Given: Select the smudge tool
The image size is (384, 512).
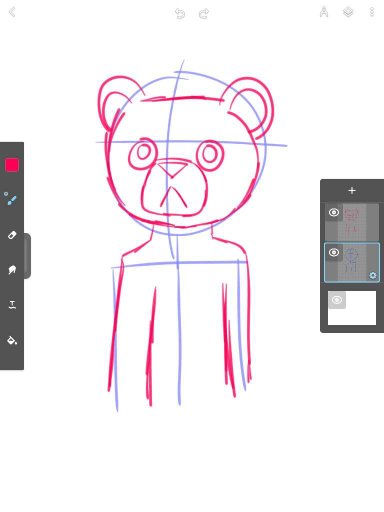Looking at the screenshot, I should tap(12, 269).
